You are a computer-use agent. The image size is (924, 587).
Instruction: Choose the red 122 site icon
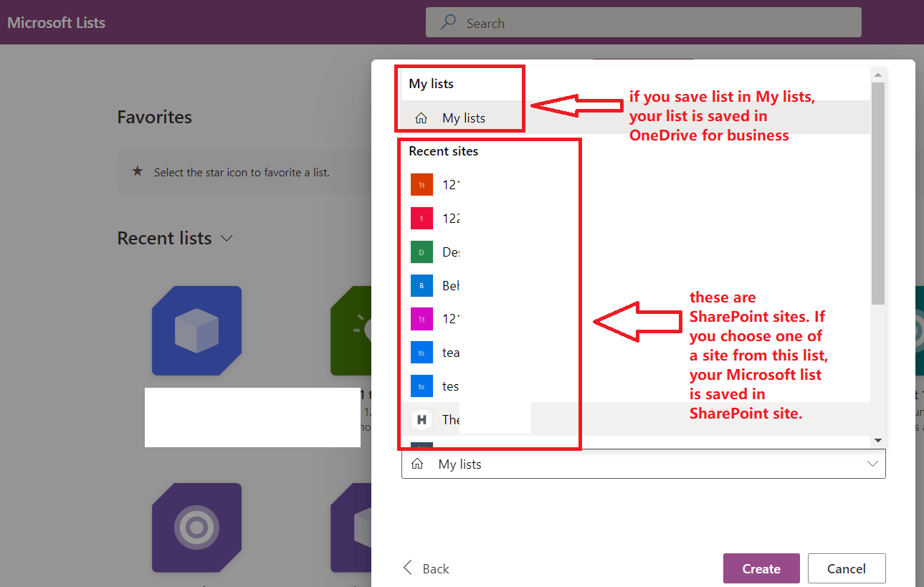click(421, 218)
